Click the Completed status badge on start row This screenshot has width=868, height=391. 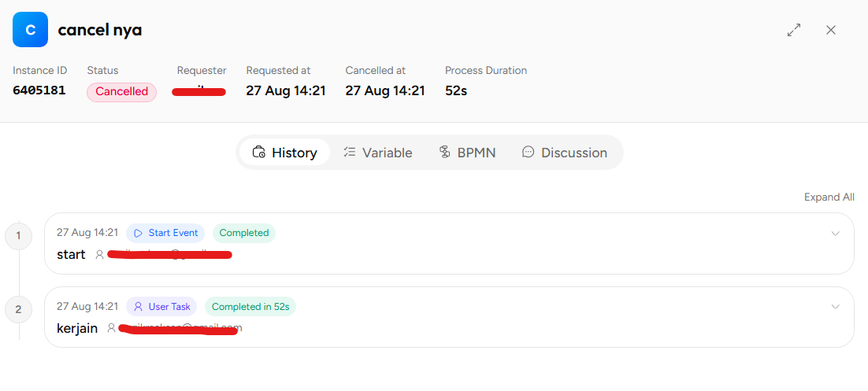(x=244, y=233)
